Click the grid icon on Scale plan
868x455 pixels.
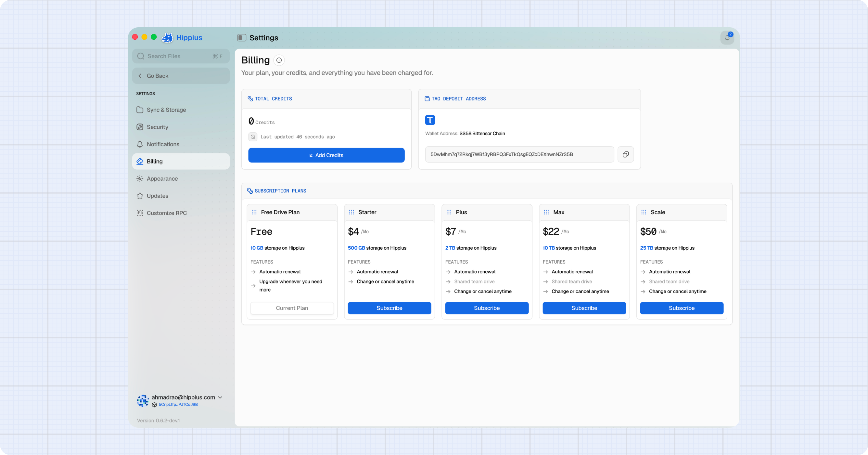[644, 212]
